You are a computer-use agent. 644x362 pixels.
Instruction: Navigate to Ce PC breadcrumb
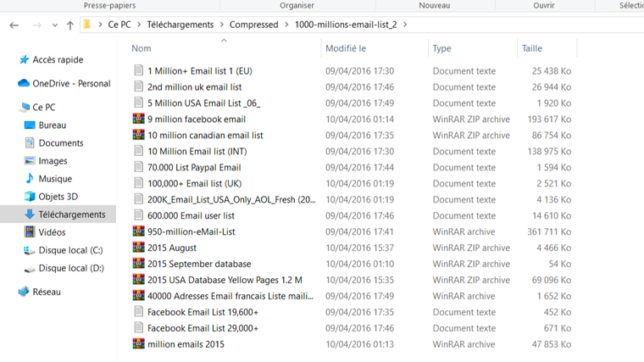119,25
